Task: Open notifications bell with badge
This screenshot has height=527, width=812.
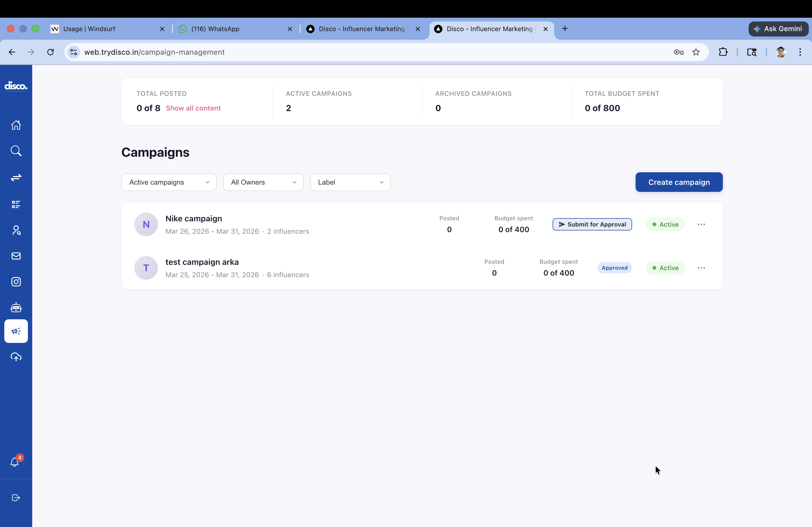Action: [15, 462]
